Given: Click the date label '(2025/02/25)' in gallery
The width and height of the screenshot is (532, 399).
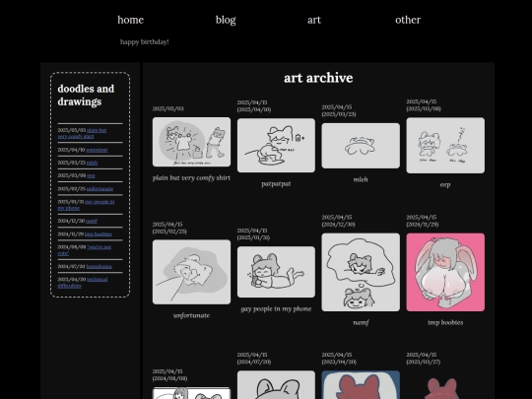Looking at the screenshot, I should point(169,232).
